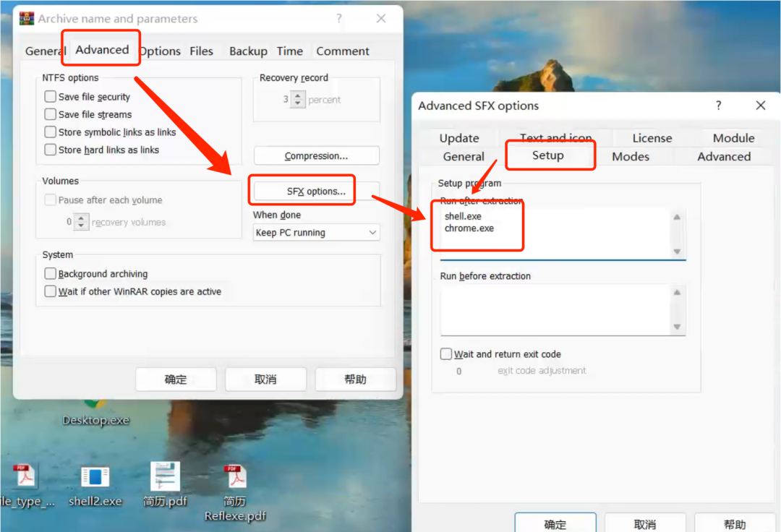The image size is (781, 532).
Task: Click 帮助 help button in Archive dialog
Action: (355, 379)
